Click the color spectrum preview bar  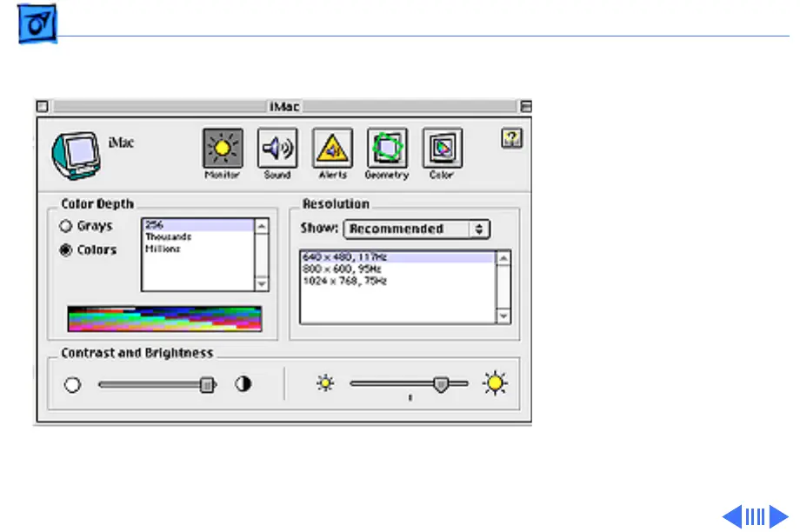coord(165,319)
